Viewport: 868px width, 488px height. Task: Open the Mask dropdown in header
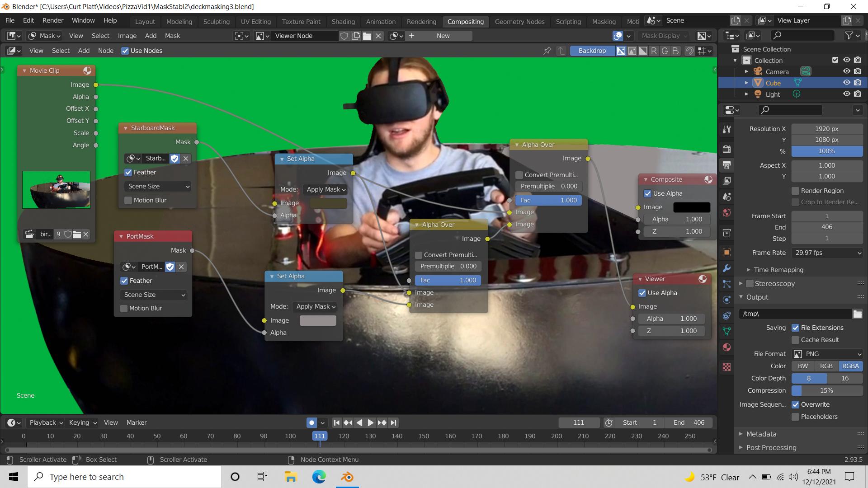47,35
